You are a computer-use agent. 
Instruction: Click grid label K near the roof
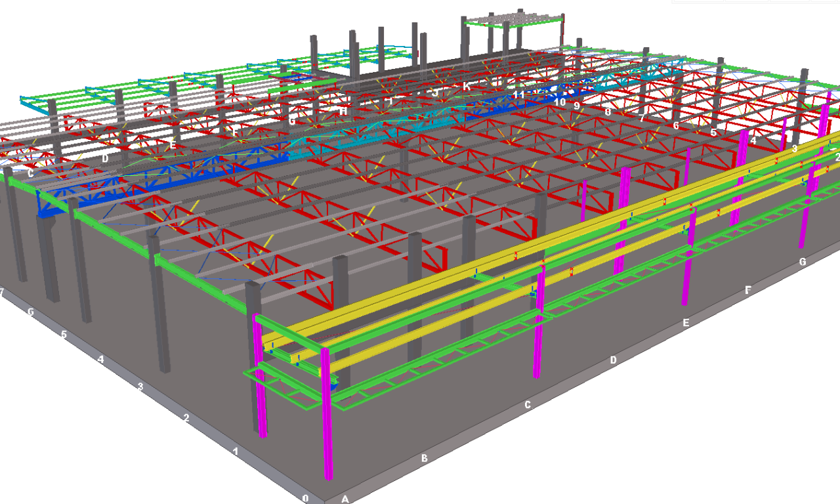click(467, 87)
